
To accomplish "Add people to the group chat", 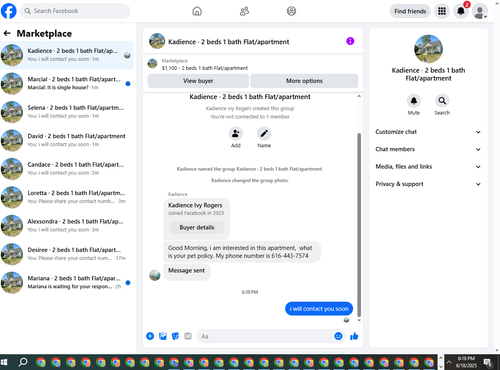I will coord(236,134).
